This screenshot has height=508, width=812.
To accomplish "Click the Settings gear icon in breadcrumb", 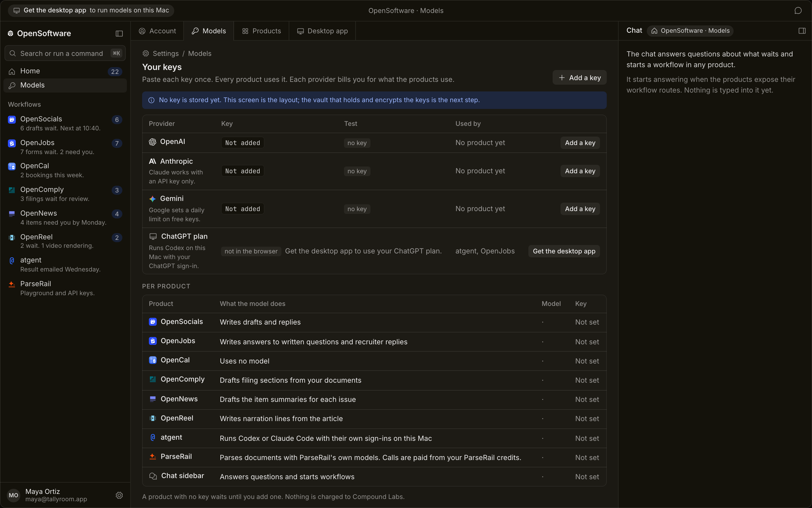I will point(145,53).
